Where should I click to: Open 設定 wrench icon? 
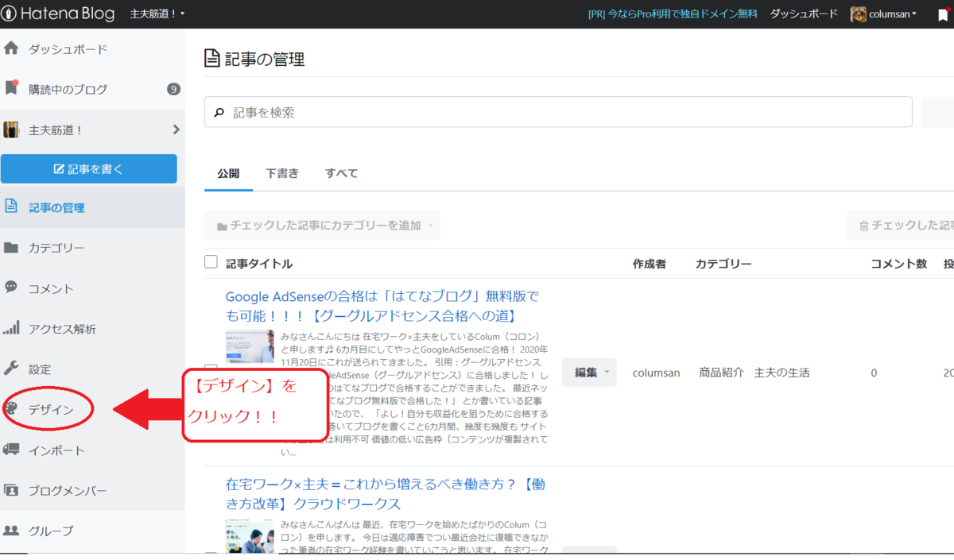tap(11, 369)
